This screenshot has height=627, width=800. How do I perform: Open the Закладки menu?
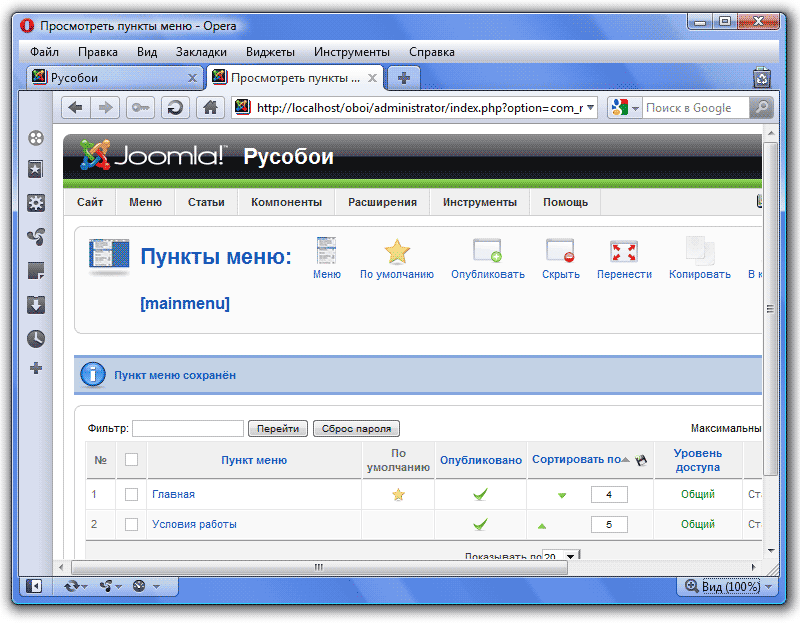pos(201,52)
